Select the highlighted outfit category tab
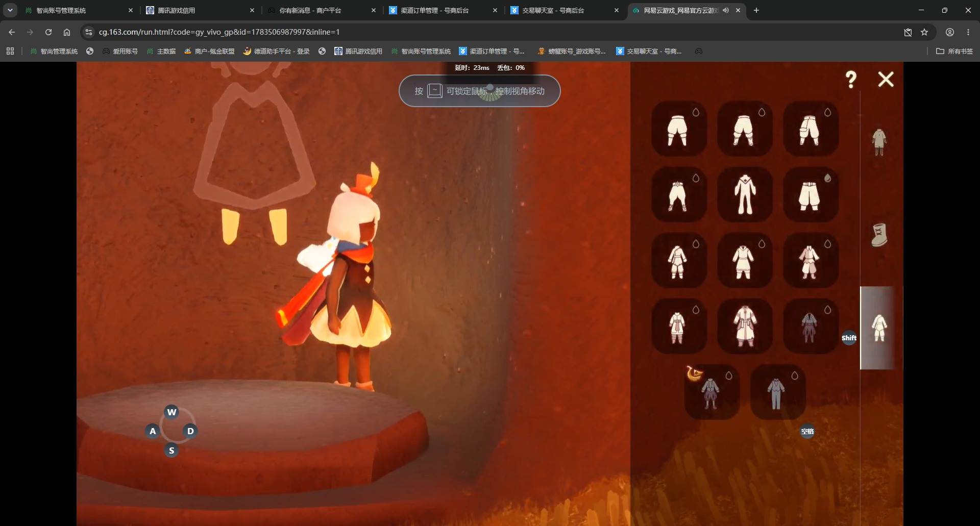 [879, 328]
